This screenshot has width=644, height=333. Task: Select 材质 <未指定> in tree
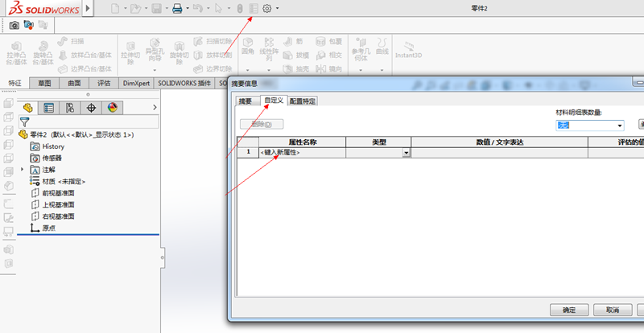click(58, 181)
